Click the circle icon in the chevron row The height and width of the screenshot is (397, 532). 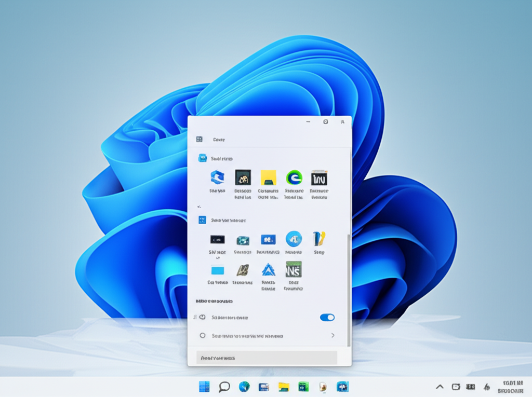pyautogui.click(x=203, y=335)
